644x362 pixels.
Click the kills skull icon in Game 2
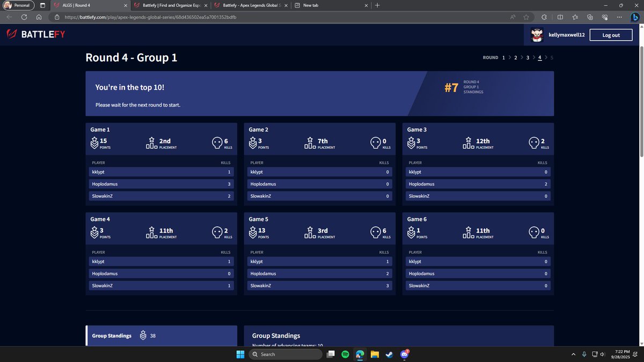(375, 143)
